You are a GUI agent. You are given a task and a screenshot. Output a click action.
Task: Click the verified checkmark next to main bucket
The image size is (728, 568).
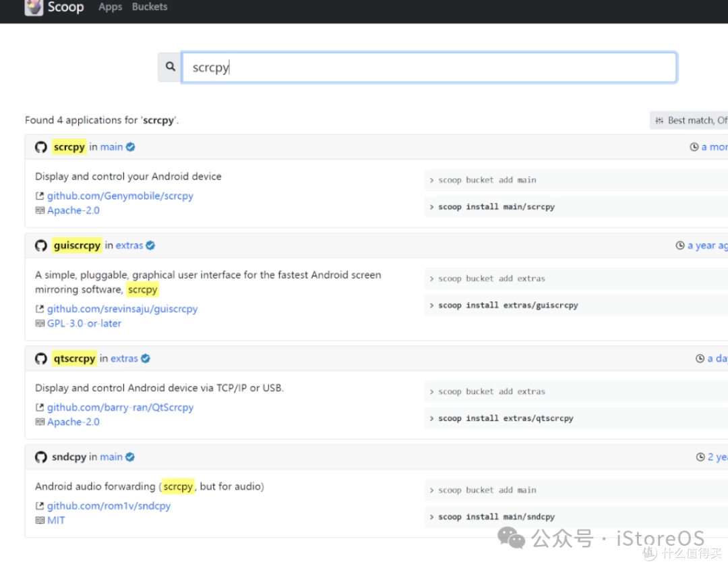coord(129,146)
